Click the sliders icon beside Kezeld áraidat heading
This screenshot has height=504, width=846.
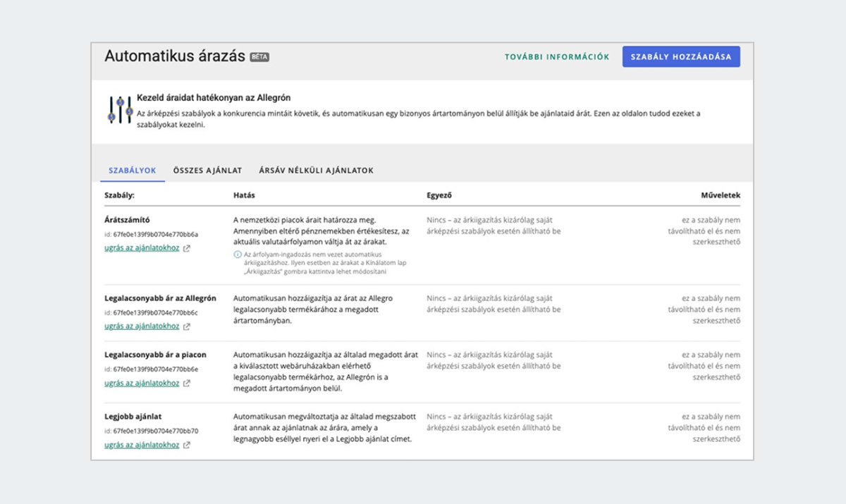121,110
